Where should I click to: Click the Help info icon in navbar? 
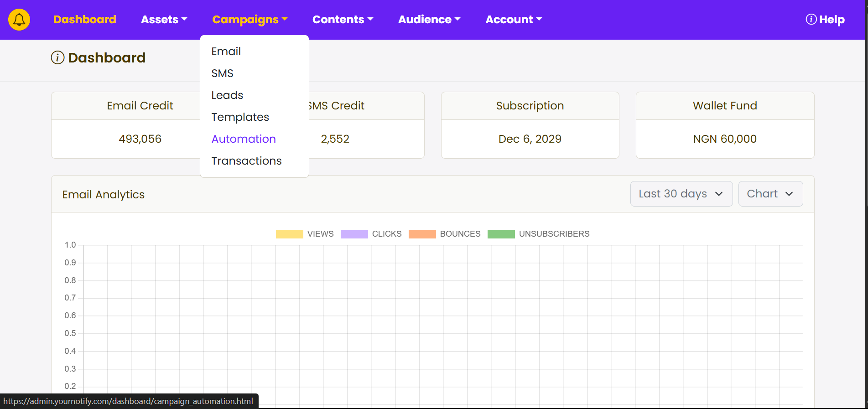coord(811,19)
